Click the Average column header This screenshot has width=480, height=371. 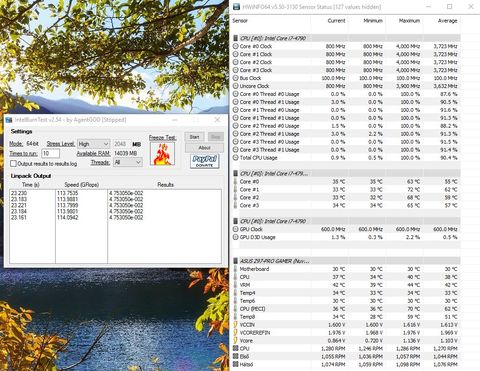[x=448, y=21]
